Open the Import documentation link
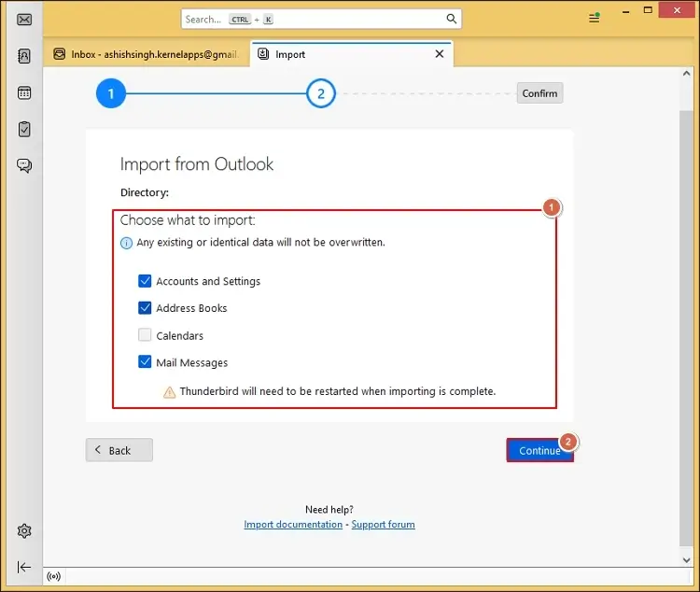Screen dimensions: 700x592 293,524
